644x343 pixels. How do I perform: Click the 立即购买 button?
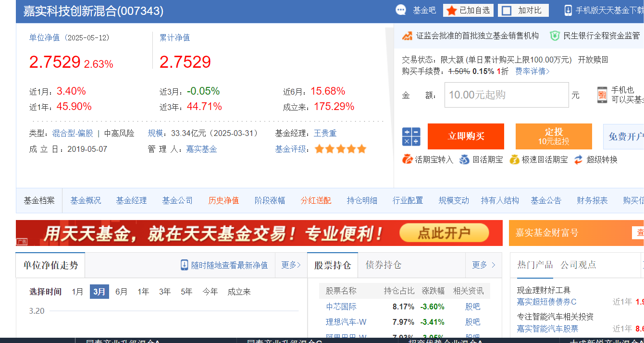click(466, 136)
